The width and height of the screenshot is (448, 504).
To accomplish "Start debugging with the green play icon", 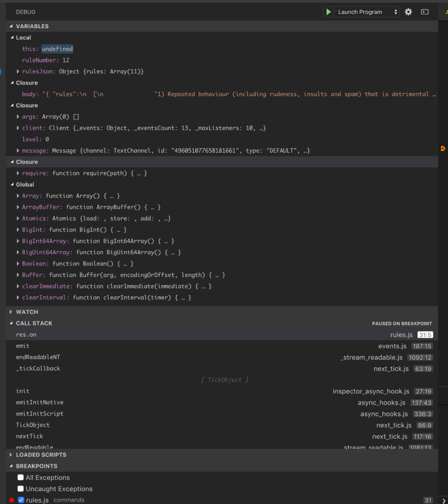I will (x=328, y=12).
